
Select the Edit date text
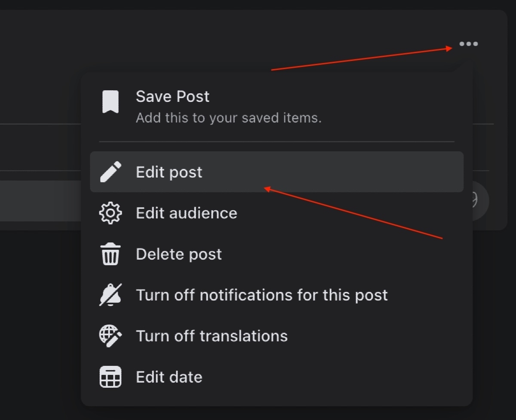click(169, 377)
